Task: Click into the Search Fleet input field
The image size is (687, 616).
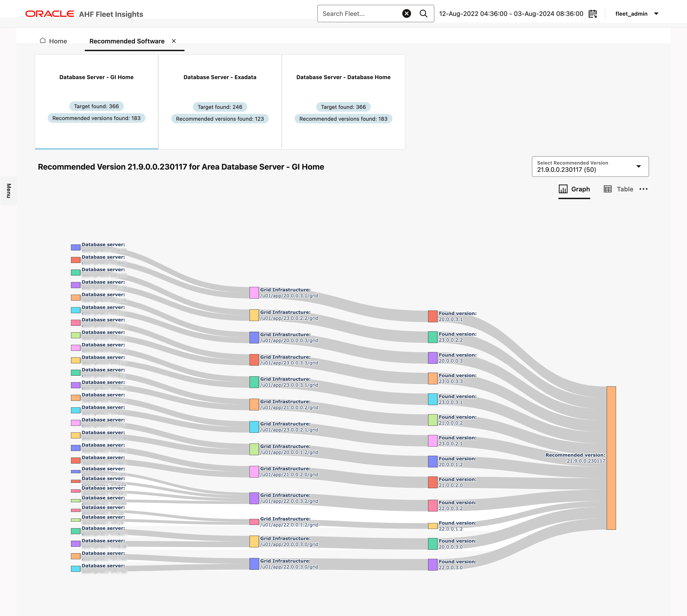Action: click(358, 14)
